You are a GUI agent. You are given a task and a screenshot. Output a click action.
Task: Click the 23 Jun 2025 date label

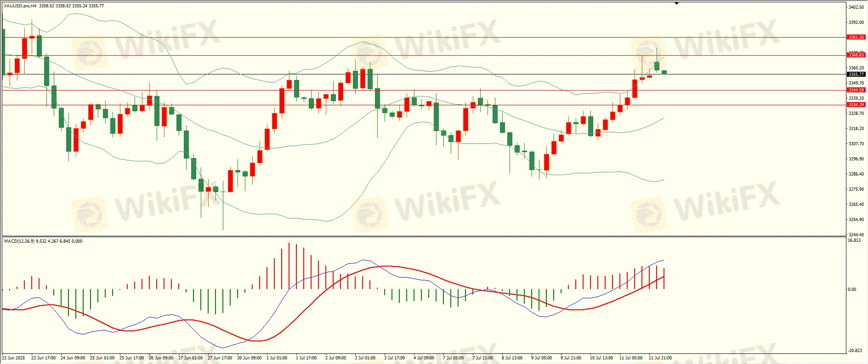[x=14, y=358]
